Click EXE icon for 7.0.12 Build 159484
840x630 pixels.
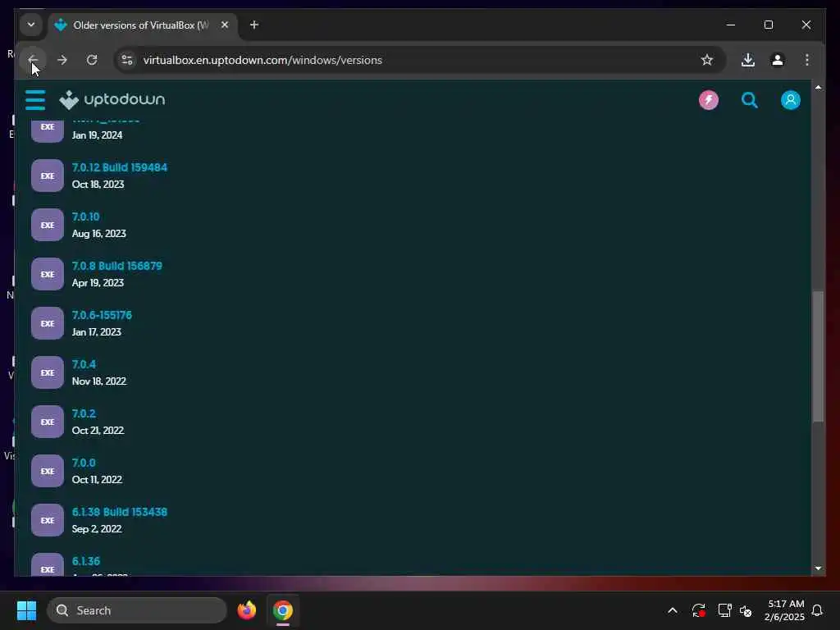click(47, 176)
